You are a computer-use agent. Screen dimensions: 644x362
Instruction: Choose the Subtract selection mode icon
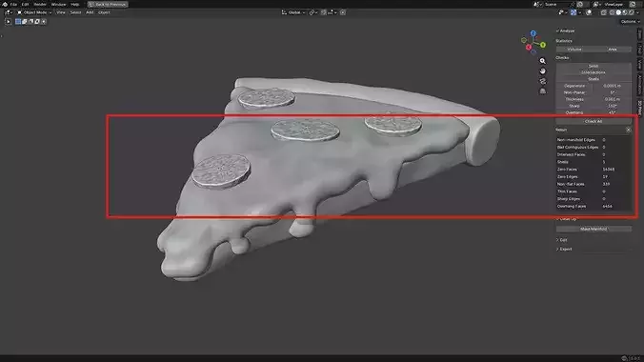(x=30, y=21)
